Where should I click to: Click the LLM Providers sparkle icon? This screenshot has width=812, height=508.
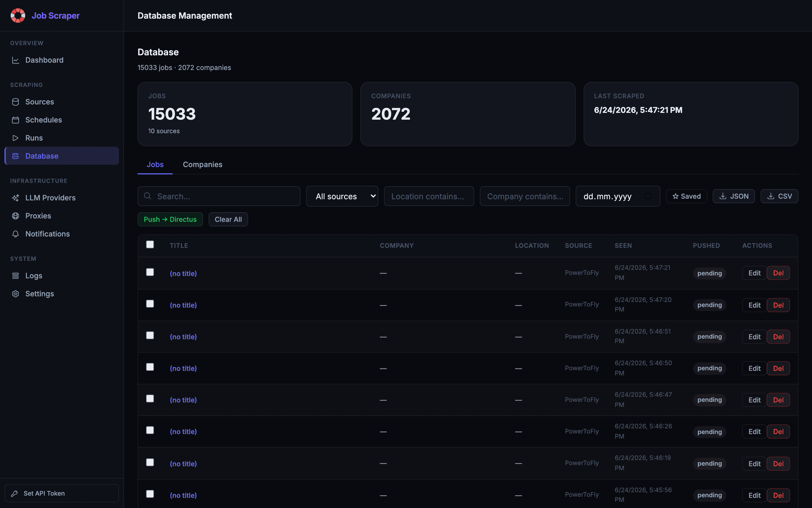tap(16, 198)
